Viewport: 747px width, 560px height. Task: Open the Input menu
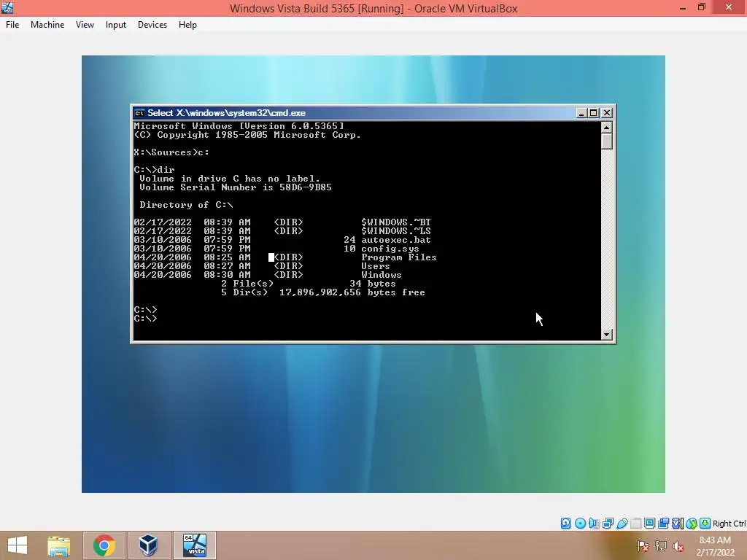click(x=116, y=25)
